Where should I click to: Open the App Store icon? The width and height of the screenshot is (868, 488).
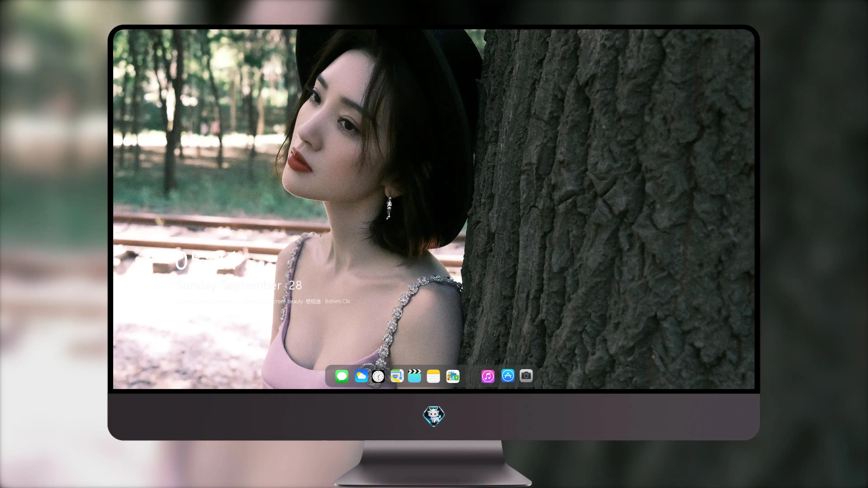point(508,375)
